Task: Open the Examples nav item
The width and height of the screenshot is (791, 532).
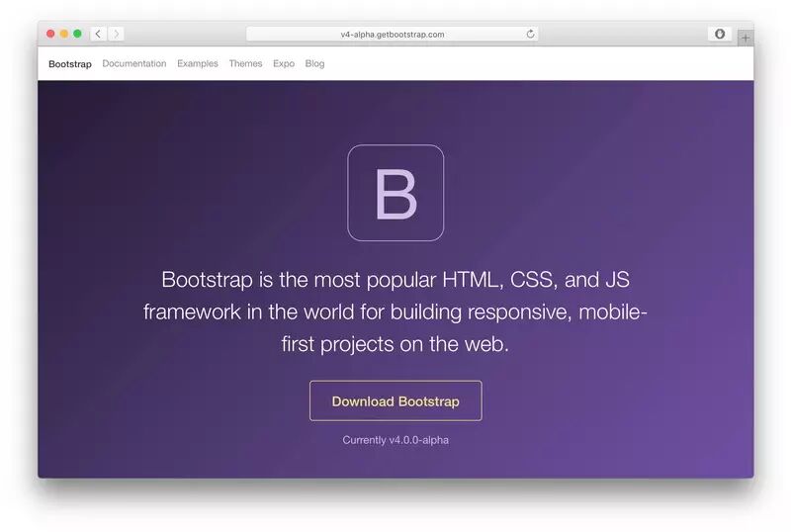Action: pos(198,63)
